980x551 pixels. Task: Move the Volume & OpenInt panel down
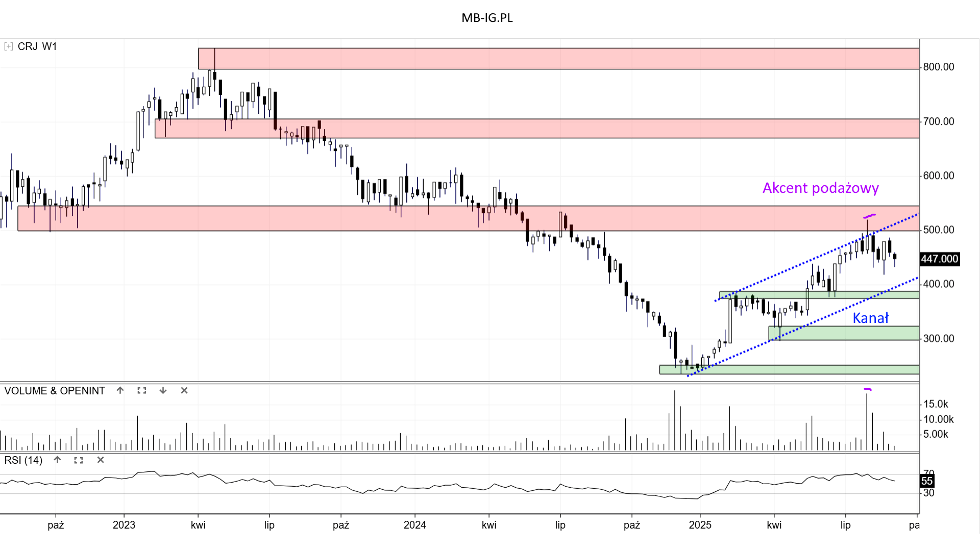pyautogui.click(x=163, y=390)
